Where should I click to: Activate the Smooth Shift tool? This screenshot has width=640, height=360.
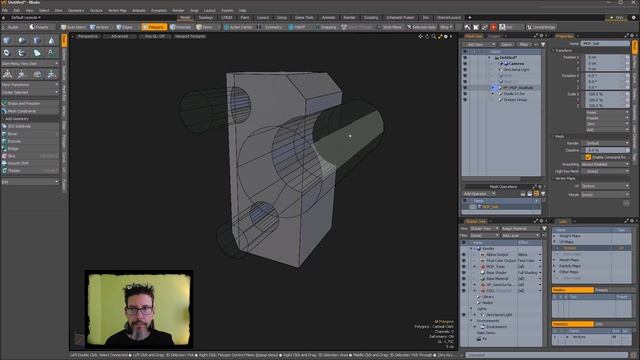click(x=30, y=163)
